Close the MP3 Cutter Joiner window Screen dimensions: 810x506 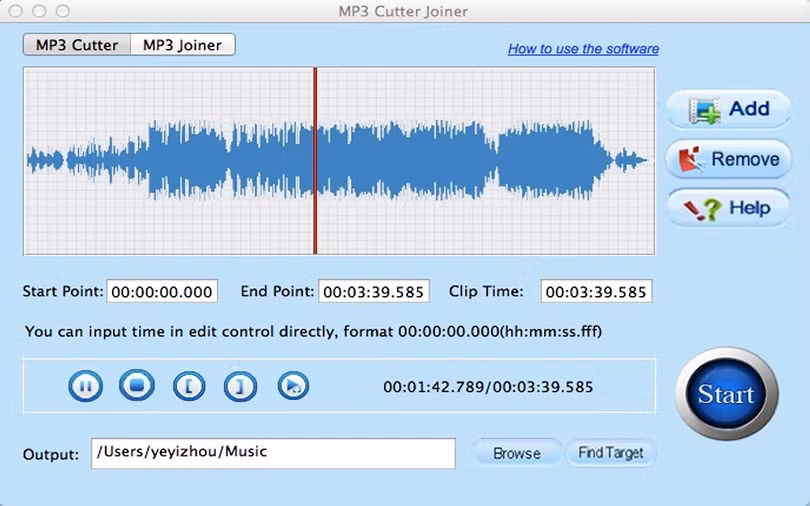coord(16,11)
